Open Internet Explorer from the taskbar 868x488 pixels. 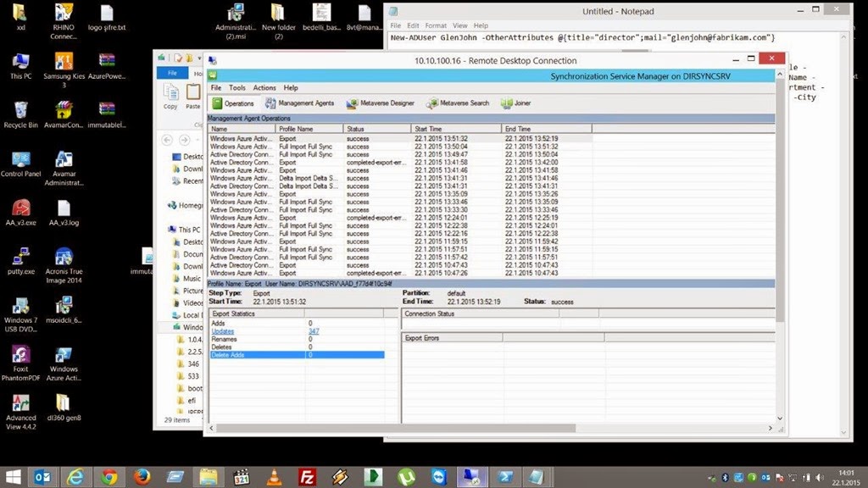[75, 477]
